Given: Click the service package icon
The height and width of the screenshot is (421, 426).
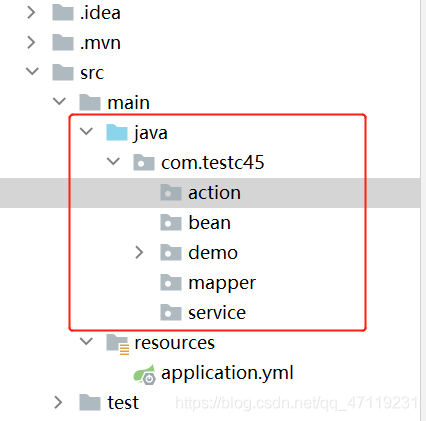Looking at the screenshot, I should tap(171, 313).
